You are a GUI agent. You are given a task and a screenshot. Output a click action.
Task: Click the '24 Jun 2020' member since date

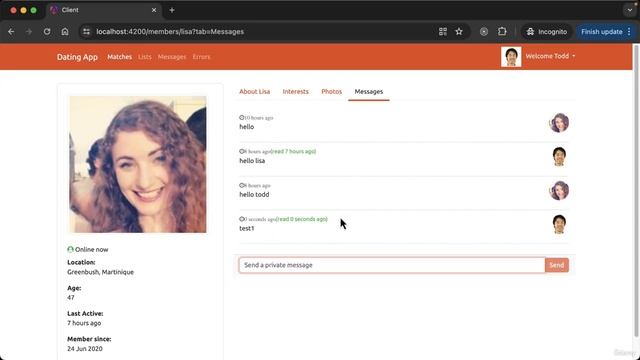85,349
